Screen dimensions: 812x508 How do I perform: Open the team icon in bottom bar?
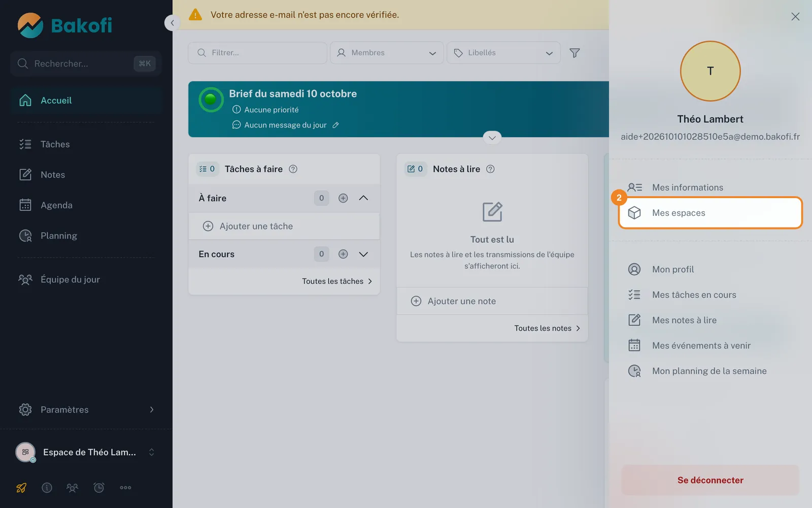click(73, 488)
